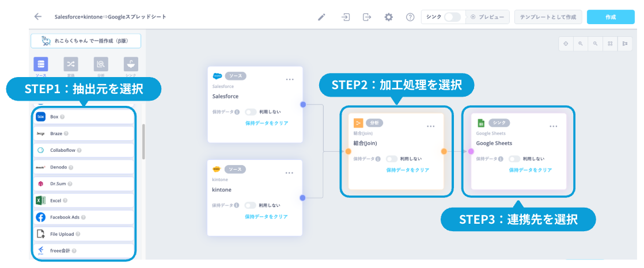Open help with the question mark icon
The height and width of the screenshot is (268, 644).
coord(410,17)
